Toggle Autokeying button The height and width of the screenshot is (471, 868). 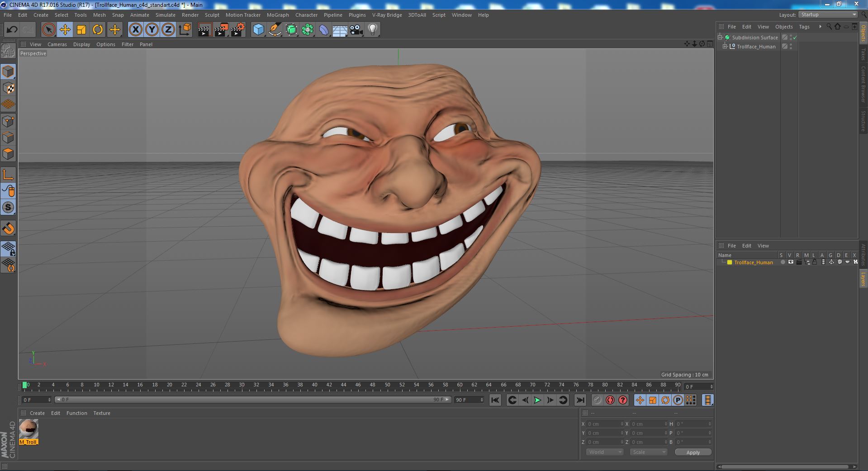pyautogui.click(x=610, y=400)
